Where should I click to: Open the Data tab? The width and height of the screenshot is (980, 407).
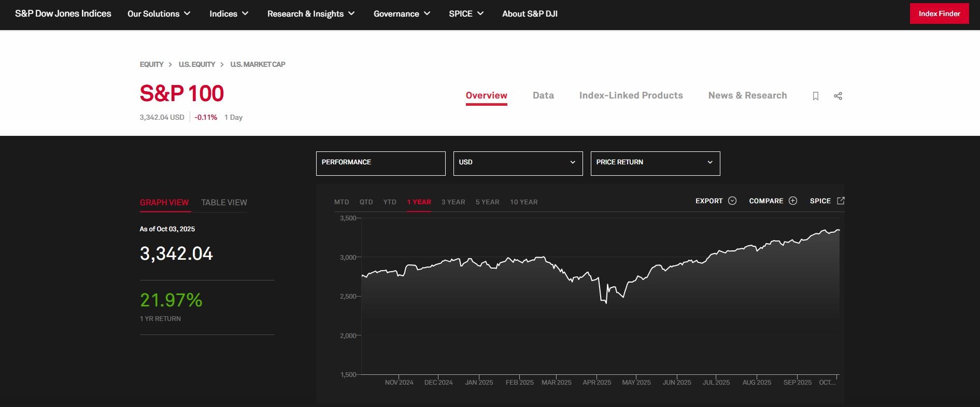point(543,95)
